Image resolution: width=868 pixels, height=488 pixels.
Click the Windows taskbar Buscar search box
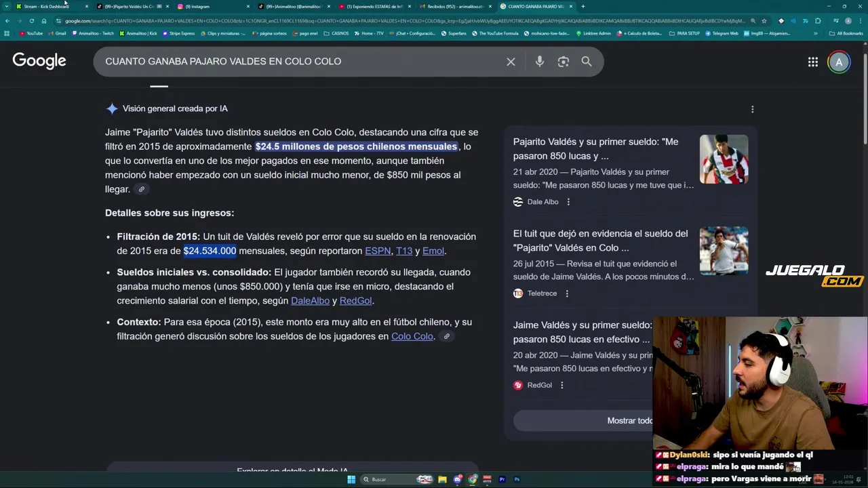397,479
